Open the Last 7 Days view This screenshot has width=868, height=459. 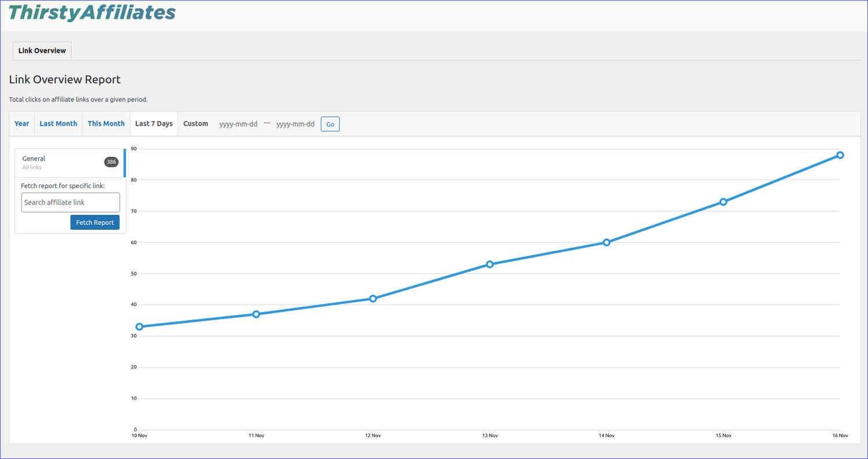153,123
